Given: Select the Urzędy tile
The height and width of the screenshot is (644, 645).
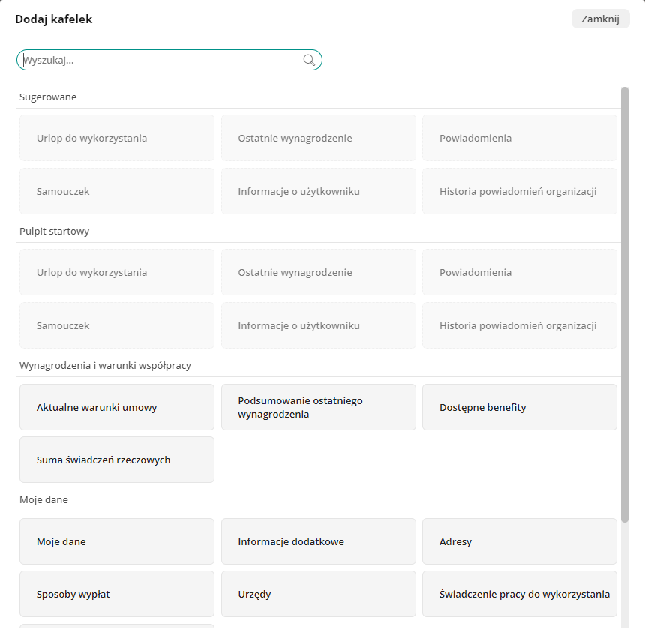Looking at the screenshot, I should point(318,595).
